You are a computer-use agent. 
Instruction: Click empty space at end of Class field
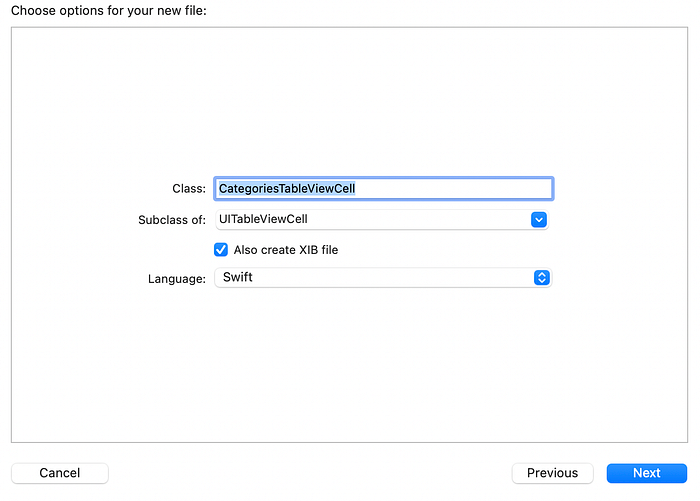(x=470, y=188)
